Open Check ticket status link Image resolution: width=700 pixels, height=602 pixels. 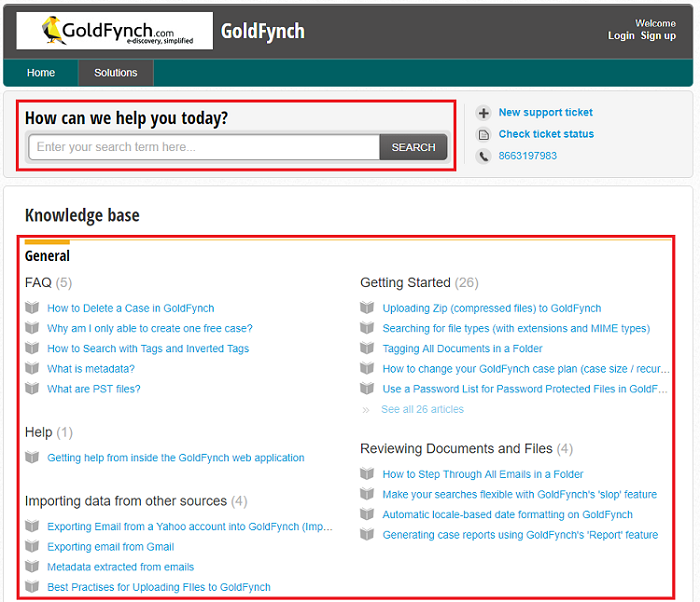[x=546, y=134]
